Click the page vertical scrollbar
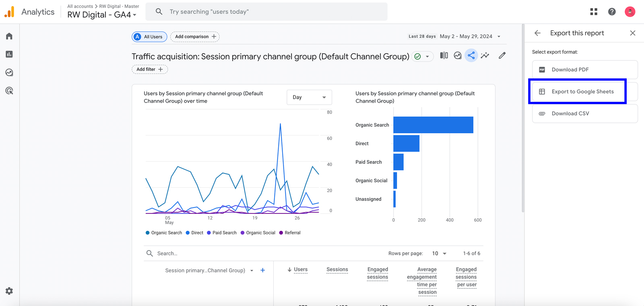This screenshot has height=306, width=644. tap(523, 119)
